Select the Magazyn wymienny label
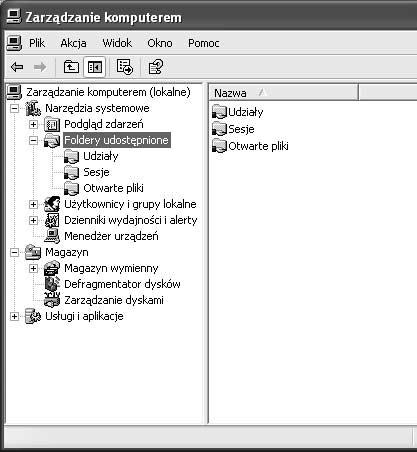417x452 pixels. pyautogui.click(x=111, y=268)
